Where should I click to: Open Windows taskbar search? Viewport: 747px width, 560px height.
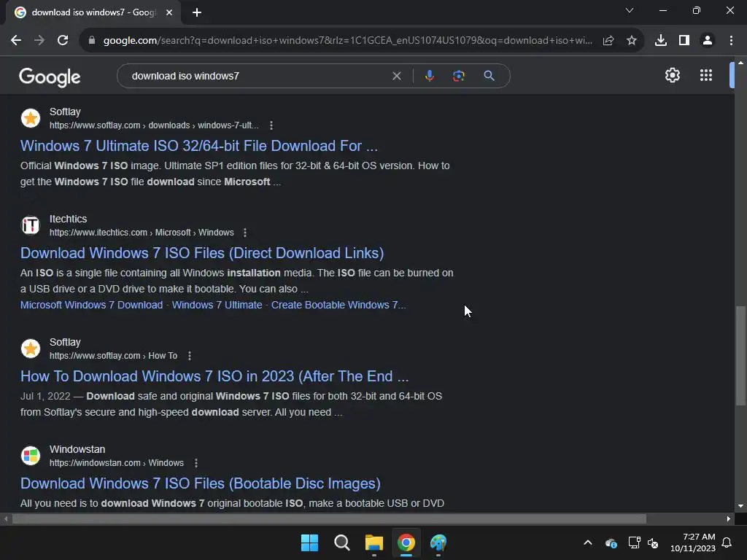point(341,542)
